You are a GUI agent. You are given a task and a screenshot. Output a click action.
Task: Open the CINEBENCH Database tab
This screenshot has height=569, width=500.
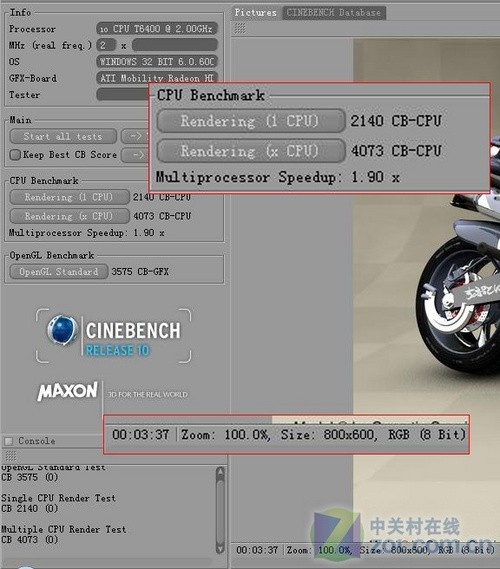tap(334, 13)
